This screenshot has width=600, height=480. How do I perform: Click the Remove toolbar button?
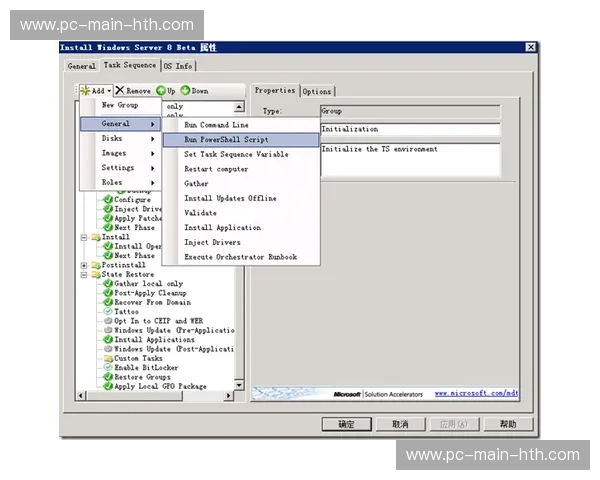tap(133, 91)
